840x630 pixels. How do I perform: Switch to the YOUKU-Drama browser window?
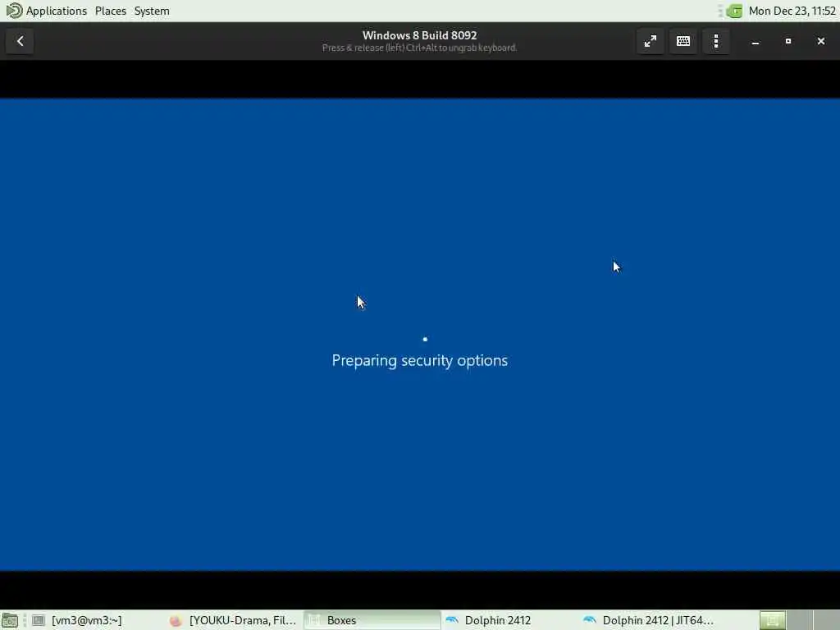tap(234, 620)
